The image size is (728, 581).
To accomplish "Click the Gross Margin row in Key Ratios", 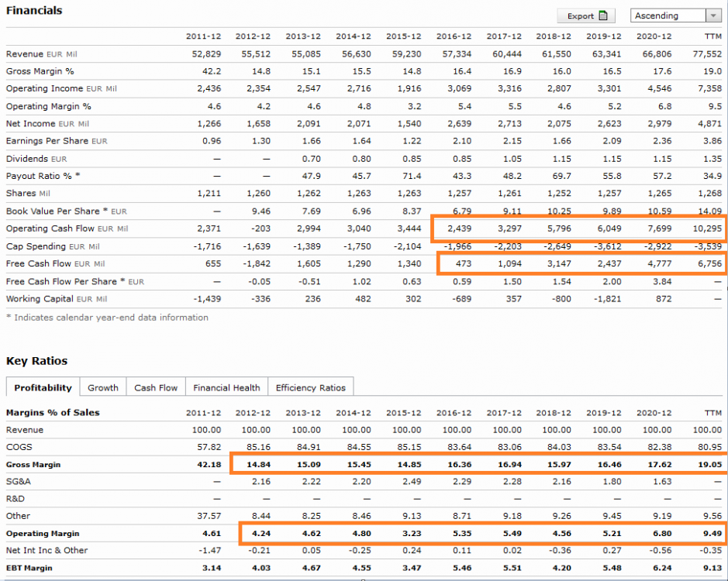I will click(33, 465).
